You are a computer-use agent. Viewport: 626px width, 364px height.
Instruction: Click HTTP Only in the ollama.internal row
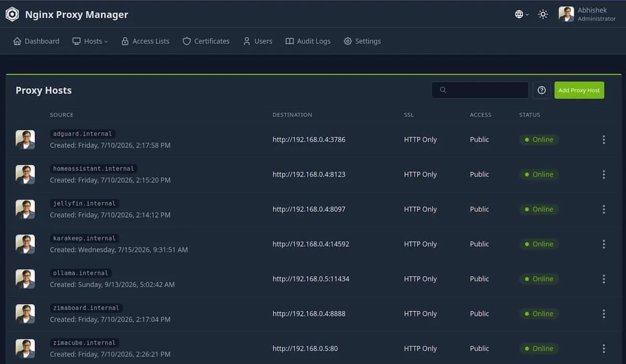[x=420, y=279]
